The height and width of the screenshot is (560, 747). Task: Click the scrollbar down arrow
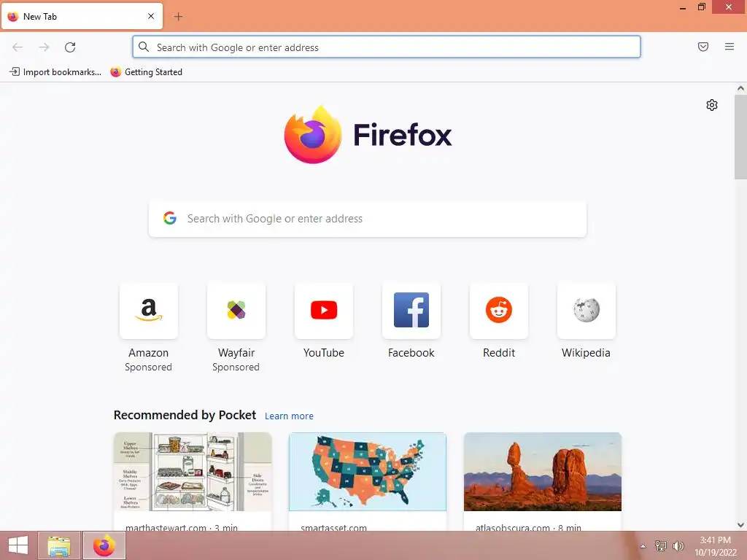[740, 525]
